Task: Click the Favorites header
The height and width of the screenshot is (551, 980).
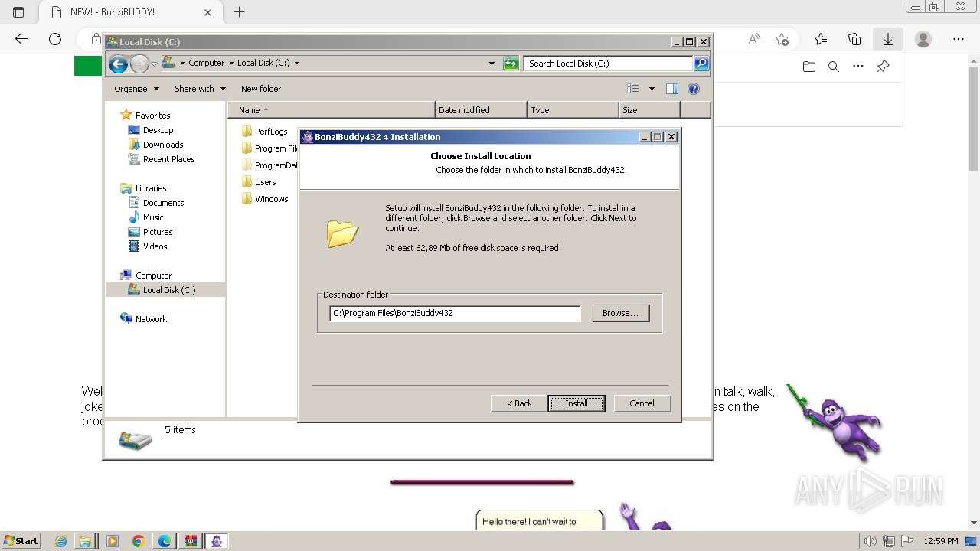Action: coord(145,116)
